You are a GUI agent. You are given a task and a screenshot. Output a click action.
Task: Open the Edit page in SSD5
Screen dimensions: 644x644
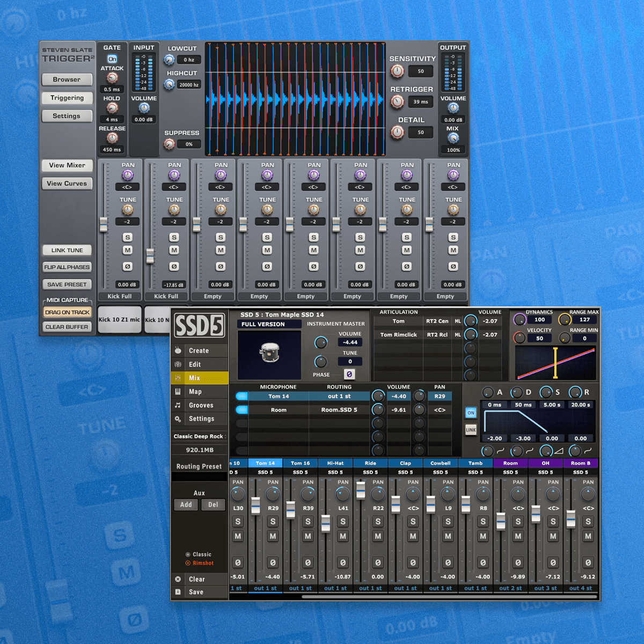coord(200,364)
